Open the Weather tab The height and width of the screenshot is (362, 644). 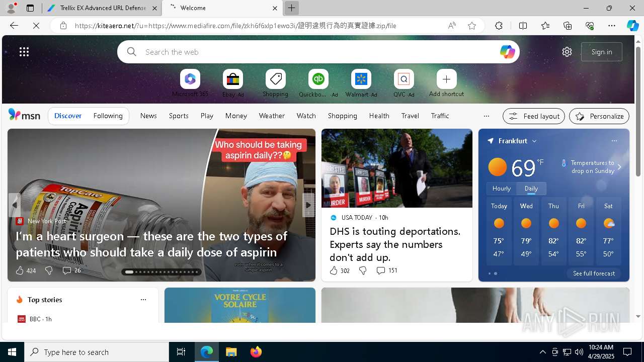tap(272, 116)
